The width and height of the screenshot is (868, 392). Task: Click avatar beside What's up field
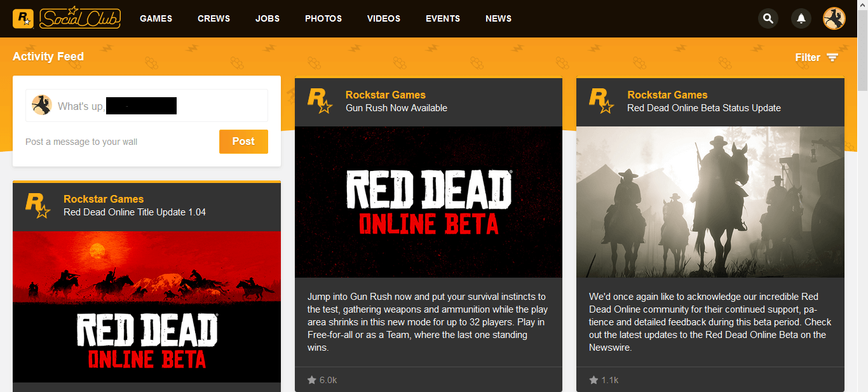[42, 105]
